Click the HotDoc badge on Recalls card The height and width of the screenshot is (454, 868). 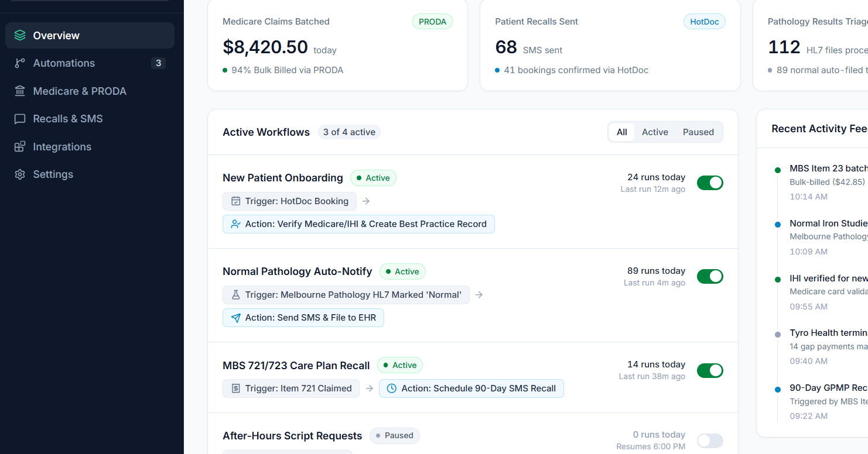[x=705, y=22]
